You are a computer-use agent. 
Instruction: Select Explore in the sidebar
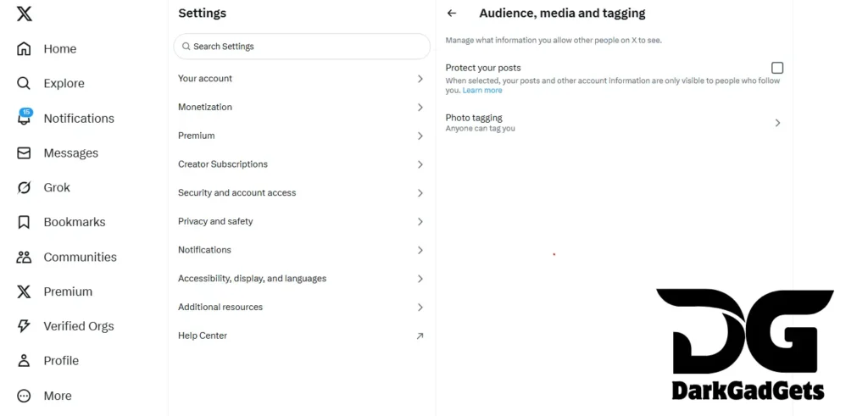[x=64, y=84]
